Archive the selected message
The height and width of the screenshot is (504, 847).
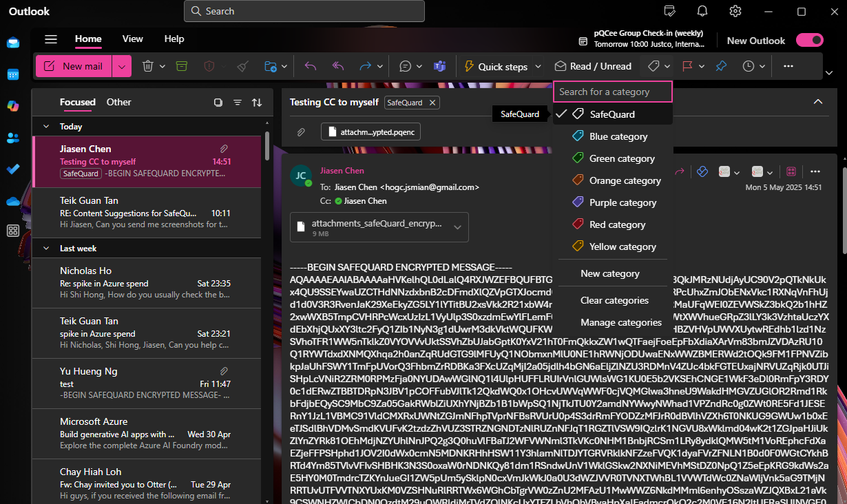tap(181, 66)
